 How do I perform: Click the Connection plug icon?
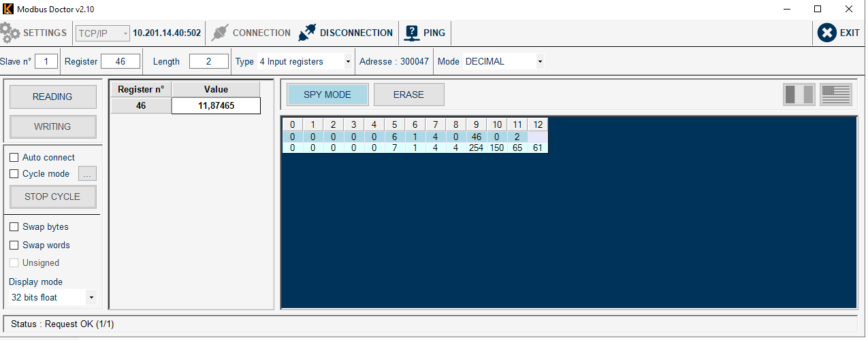(220, 33)
